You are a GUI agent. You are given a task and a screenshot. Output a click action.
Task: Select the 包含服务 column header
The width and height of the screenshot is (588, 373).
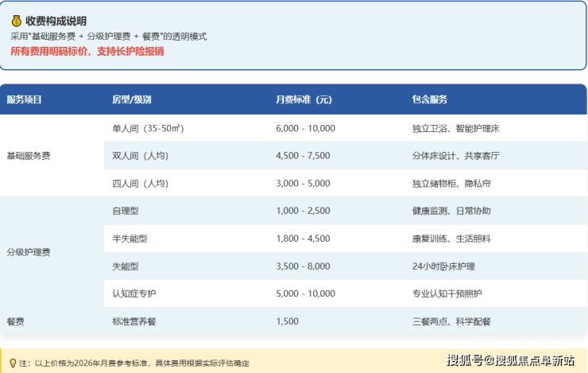click(430, 99)
